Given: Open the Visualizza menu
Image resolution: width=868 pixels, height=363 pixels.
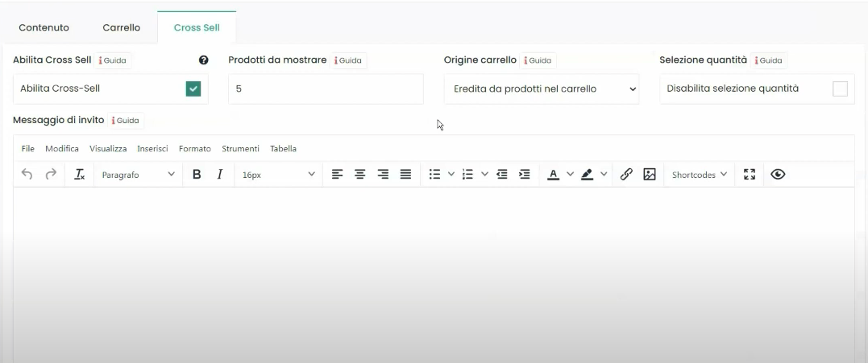Looking at the screenshot, I should pos(108,149).
